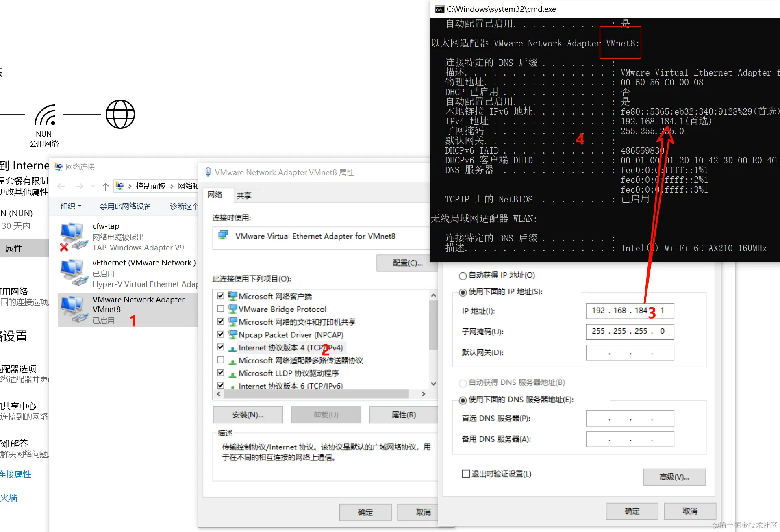Click the 默认网关 input field
Screen dimensions: 780x532
[x=630, y=352]
